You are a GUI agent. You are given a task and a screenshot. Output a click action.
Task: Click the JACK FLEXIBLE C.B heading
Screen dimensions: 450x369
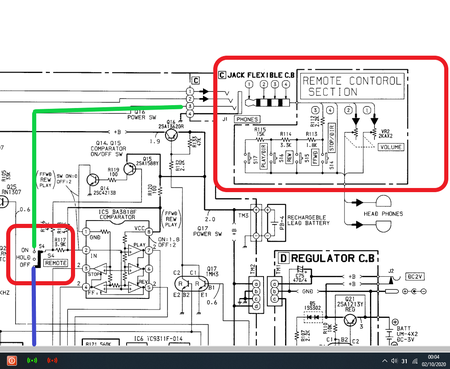pyautogui.click(x=257, y=75)
